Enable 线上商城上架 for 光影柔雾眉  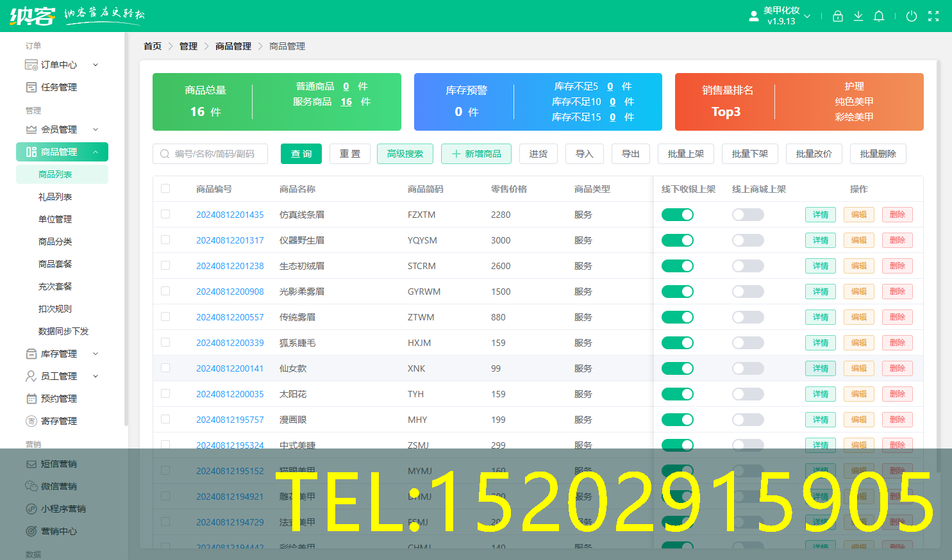pos(748,292)
